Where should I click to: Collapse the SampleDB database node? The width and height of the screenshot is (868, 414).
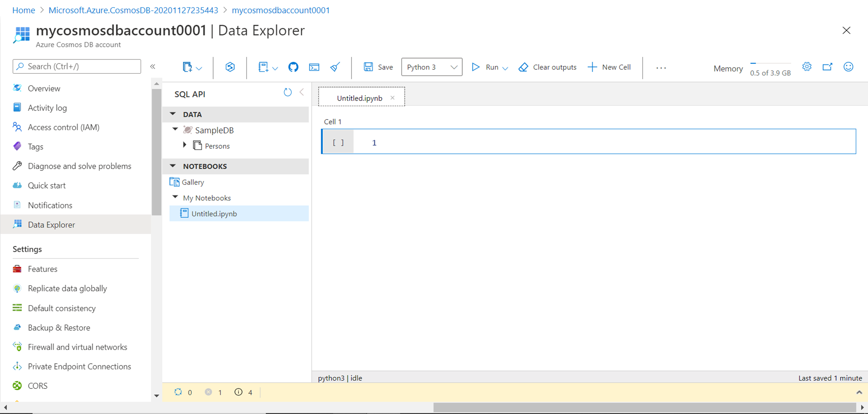175,130
